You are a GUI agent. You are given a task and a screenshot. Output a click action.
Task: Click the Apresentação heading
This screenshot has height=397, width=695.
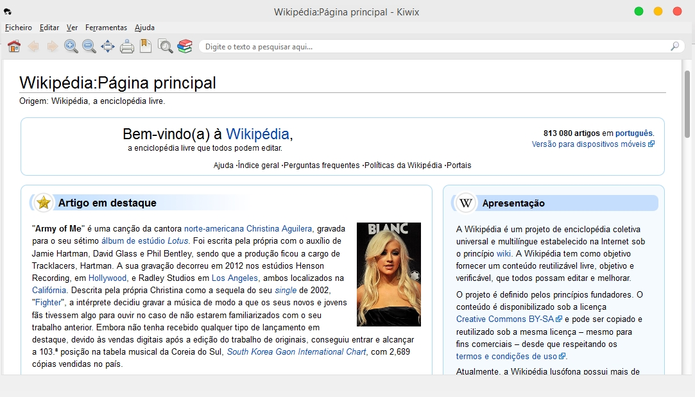point(513,203)
